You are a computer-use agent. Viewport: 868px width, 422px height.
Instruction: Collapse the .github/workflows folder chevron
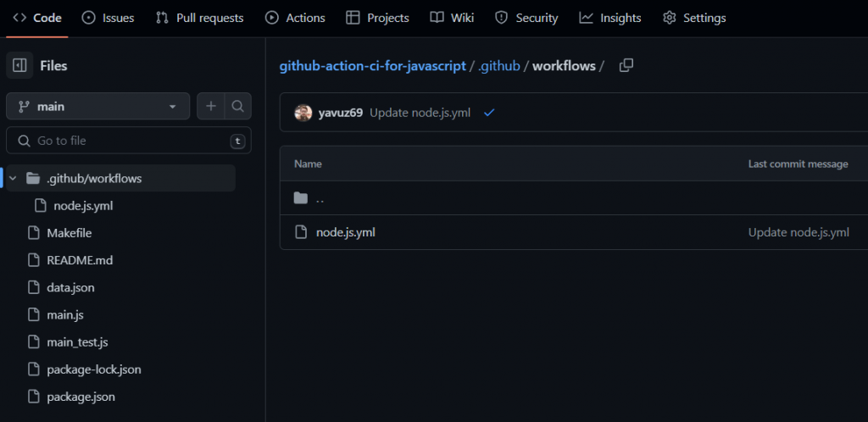point(14,179)
